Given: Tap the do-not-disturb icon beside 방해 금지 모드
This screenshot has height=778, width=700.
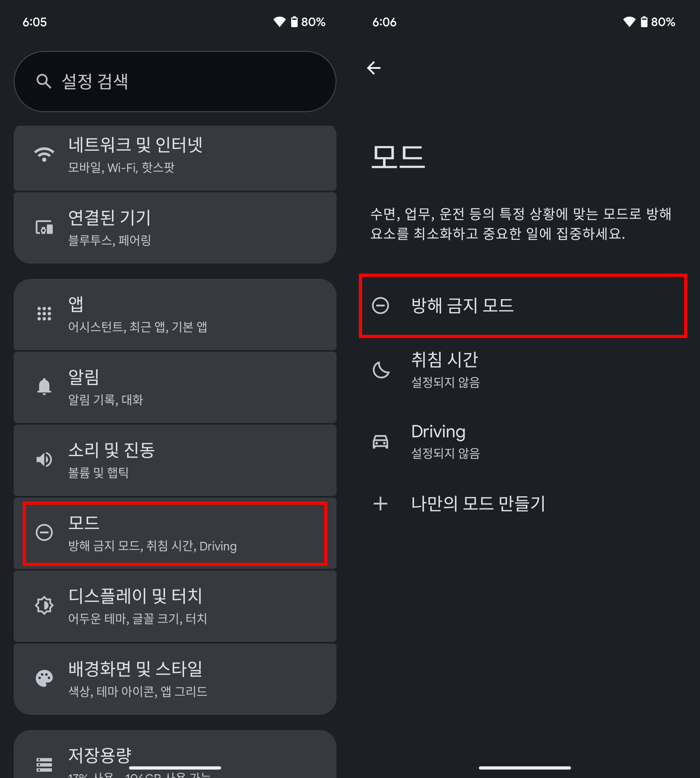Looking at the screenshot, I should point(380,306).
